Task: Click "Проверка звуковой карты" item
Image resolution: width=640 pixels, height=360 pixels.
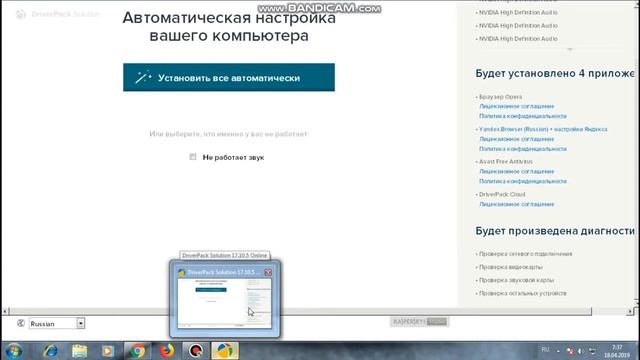Action: pyautogui.click(x=516, y=280)
